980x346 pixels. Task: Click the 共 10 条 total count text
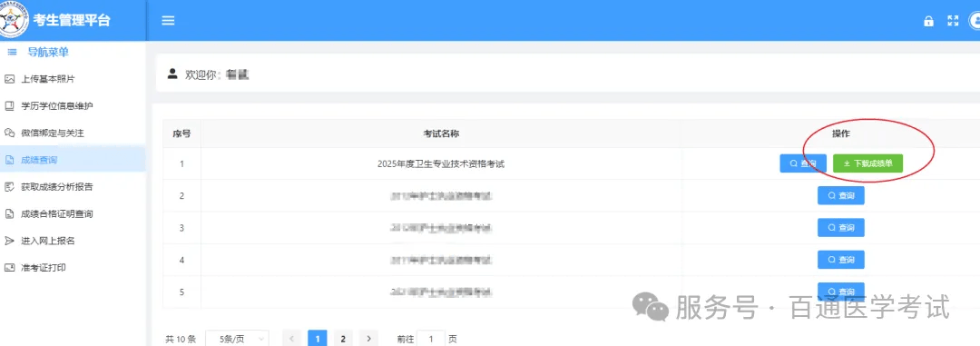click(x=181, y=339)
